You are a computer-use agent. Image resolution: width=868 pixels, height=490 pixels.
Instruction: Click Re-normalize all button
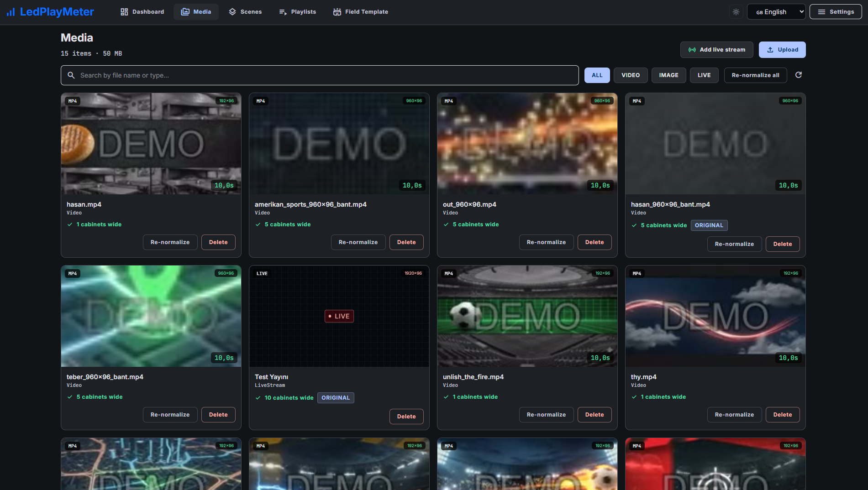755,75
